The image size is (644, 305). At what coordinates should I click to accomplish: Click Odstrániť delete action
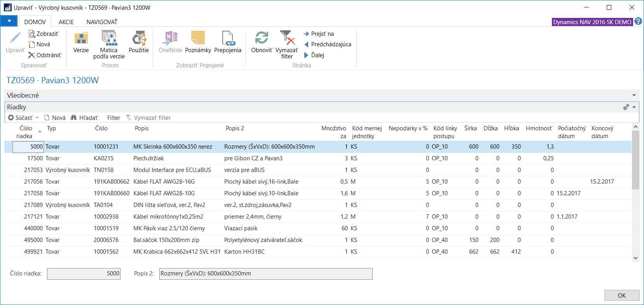[x=45, y=55]
